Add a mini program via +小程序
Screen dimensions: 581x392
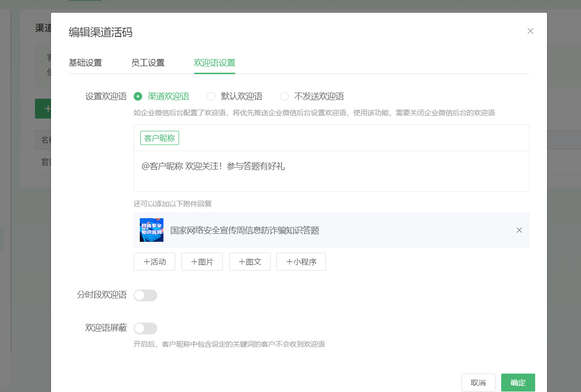coord(301,262)
